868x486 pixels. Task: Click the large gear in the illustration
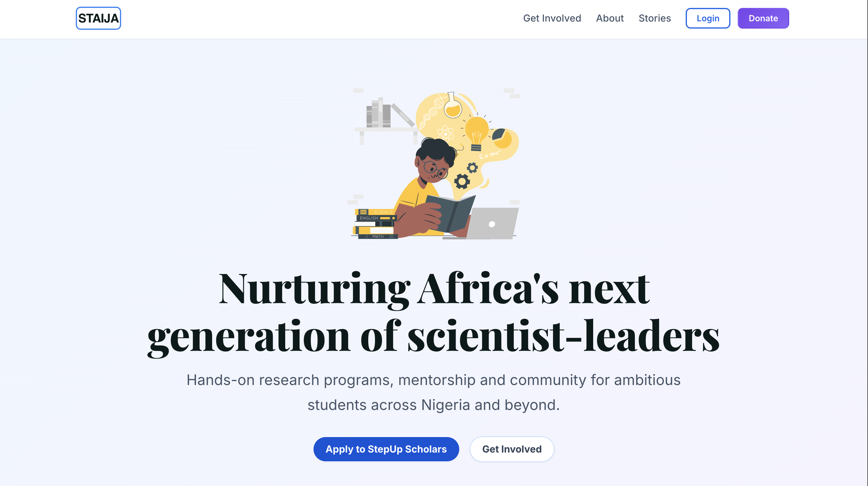pos(462,181)
